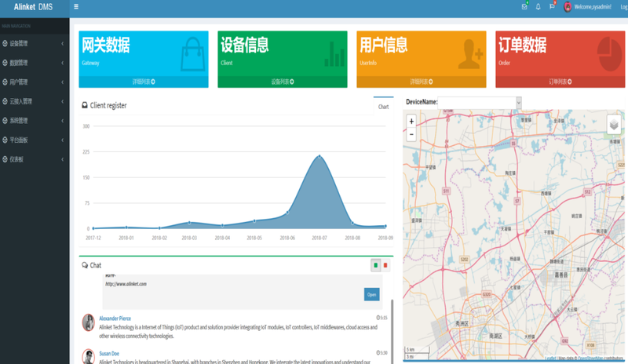Expand 仪表板 sidebar menu
This screenshot has height=364, width=628.
[35, 159]
